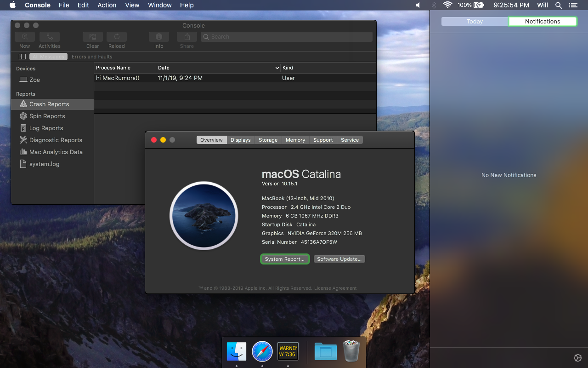The image size is (588, 368).
Task: Open the folder stack in Dock
Action: pos(326,351)
